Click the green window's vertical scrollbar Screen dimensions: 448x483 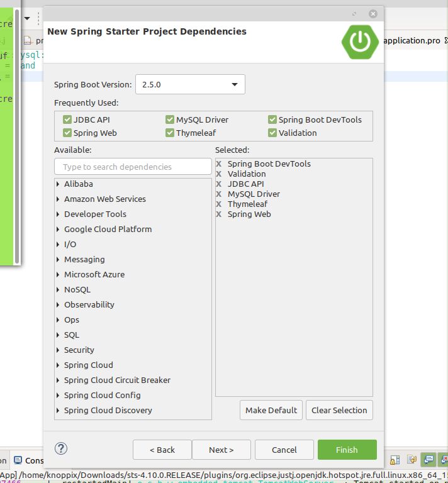(x=17, y=136)
